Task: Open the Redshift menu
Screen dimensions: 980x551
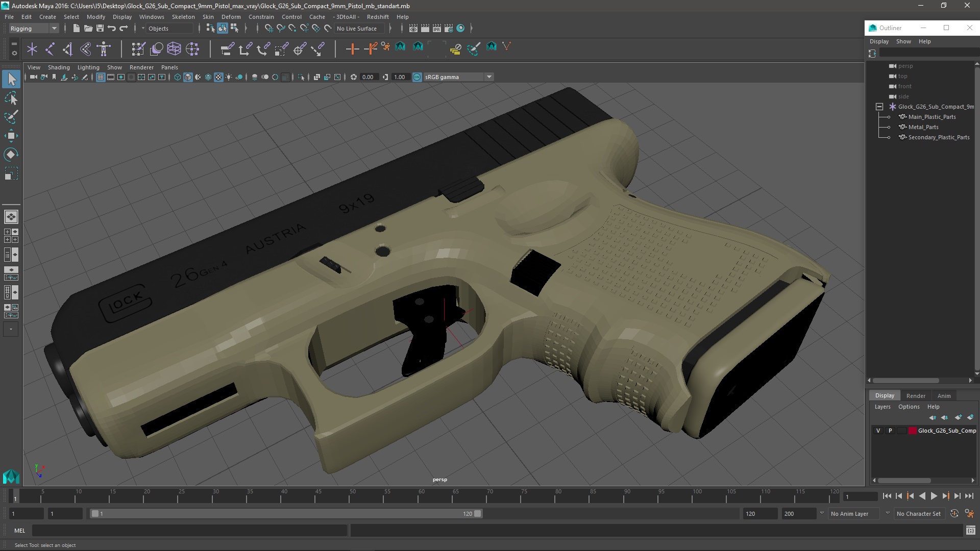Action: tap(378, 17)
